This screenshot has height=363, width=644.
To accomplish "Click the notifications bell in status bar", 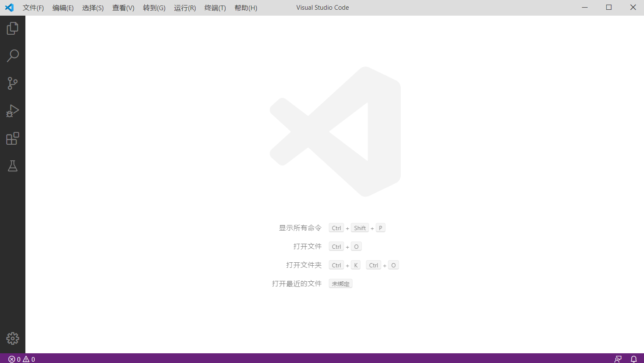I will point(633,359).
